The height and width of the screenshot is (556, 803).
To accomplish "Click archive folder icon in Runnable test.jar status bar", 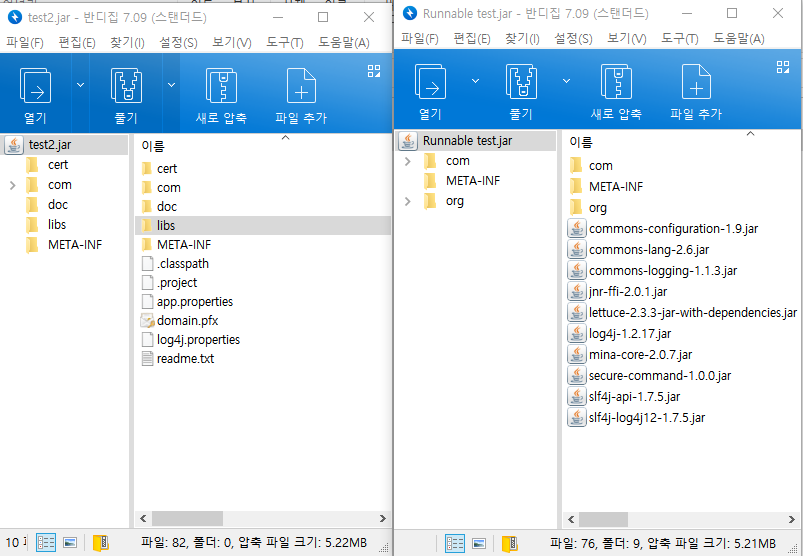I will click(x=510, y=543).
